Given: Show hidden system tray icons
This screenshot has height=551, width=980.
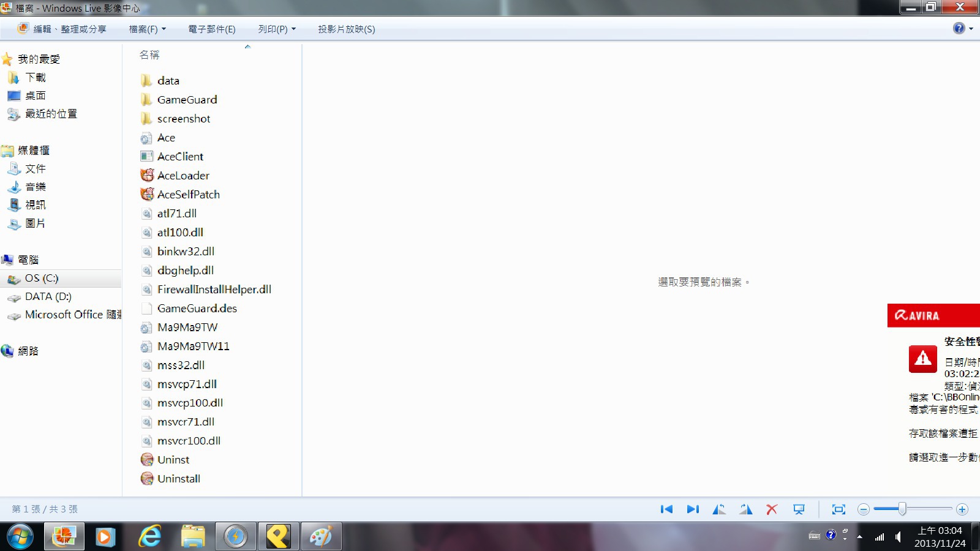Looking at the screenshot, I should point(860,537).
